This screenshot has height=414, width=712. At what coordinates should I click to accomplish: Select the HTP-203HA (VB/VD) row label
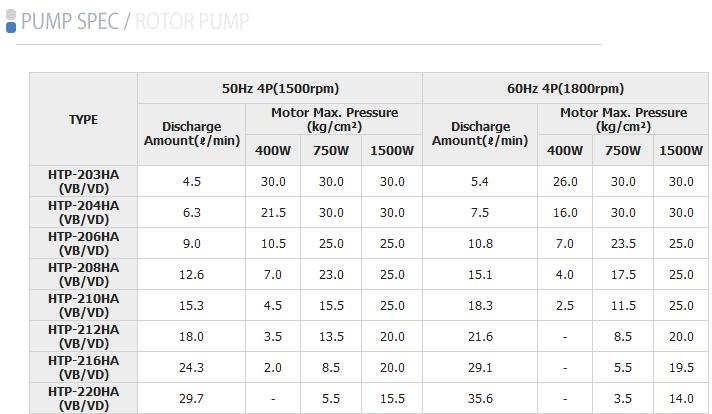point(83,182)
